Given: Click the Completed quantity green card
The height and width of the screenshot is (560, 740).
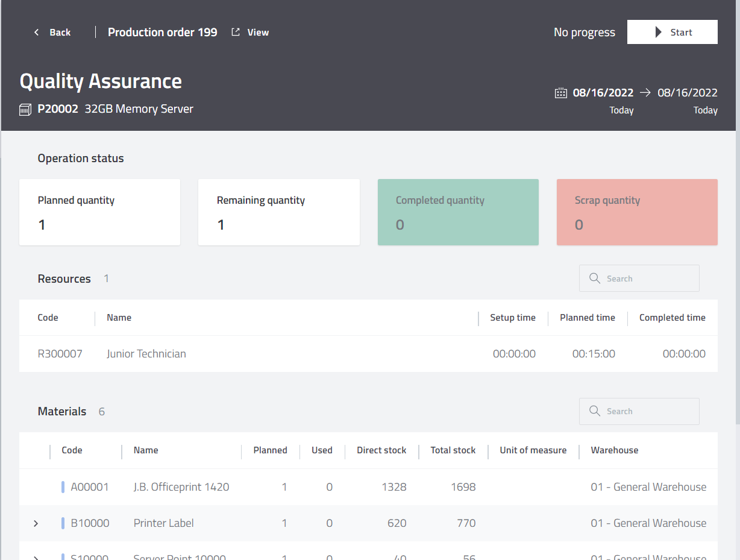Looking at the screenshot, I should [458, 212].
